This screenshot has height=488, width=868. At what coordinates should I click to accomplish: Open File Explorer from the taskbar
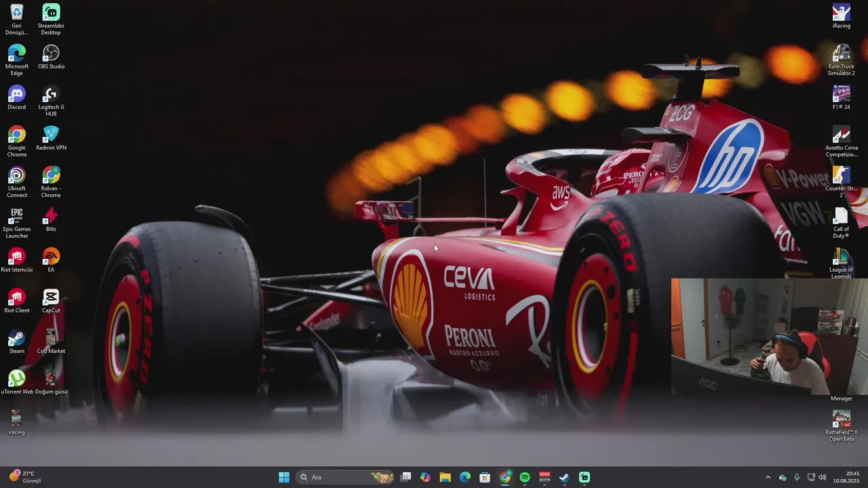(445, 477)
